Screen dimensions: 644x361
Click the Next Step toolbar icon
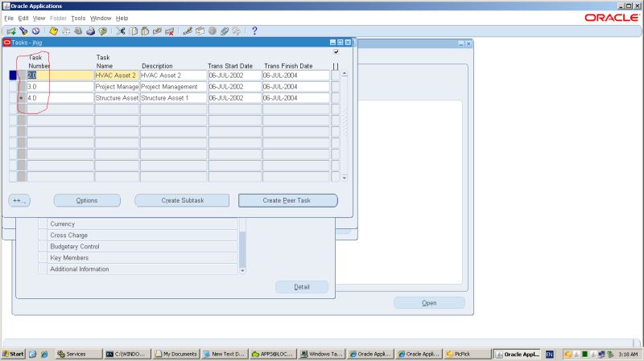[x=66, y=31]
